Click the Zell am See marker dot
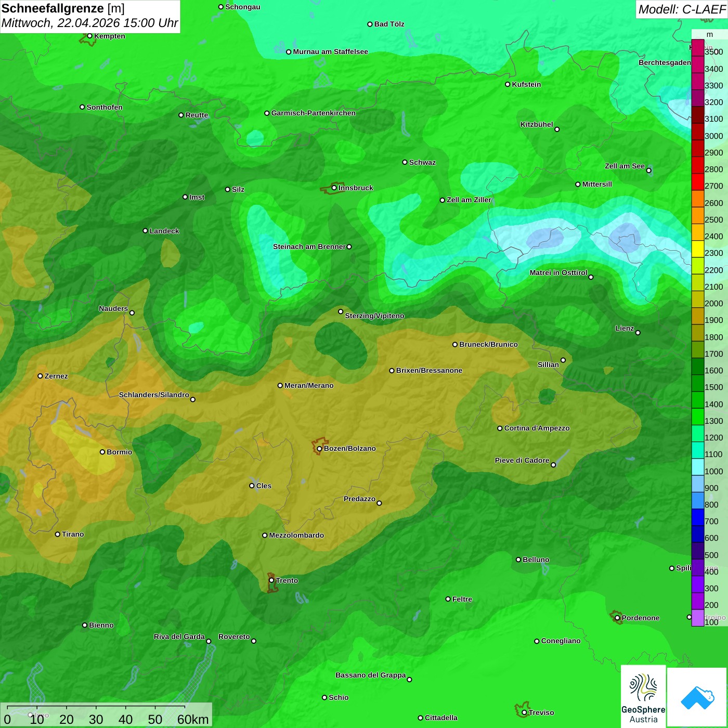Screen dimensions: 728x728 click(x=648, y=171)
